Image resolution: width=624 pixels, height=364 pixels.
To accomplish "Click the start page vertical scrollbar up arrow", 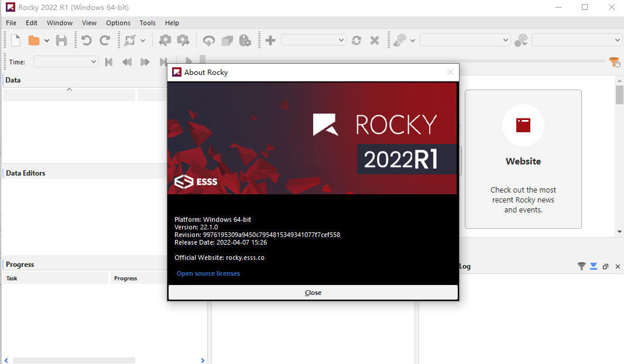I will [620, 81].
